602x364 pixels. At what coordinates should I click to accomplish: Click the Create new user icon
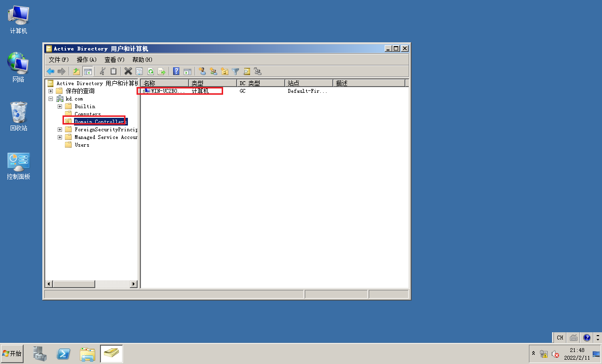(202, 71)
